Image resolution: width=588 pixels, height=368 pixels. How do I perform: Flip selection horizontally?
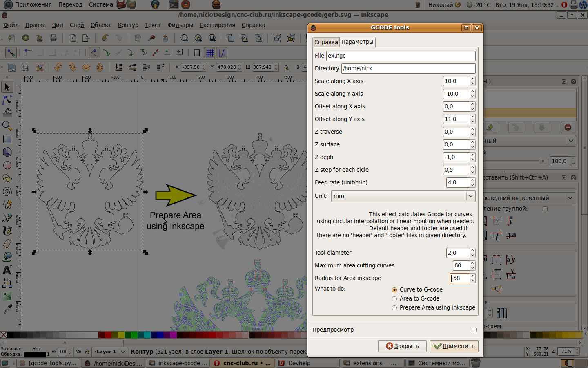(x=86, y=67)
